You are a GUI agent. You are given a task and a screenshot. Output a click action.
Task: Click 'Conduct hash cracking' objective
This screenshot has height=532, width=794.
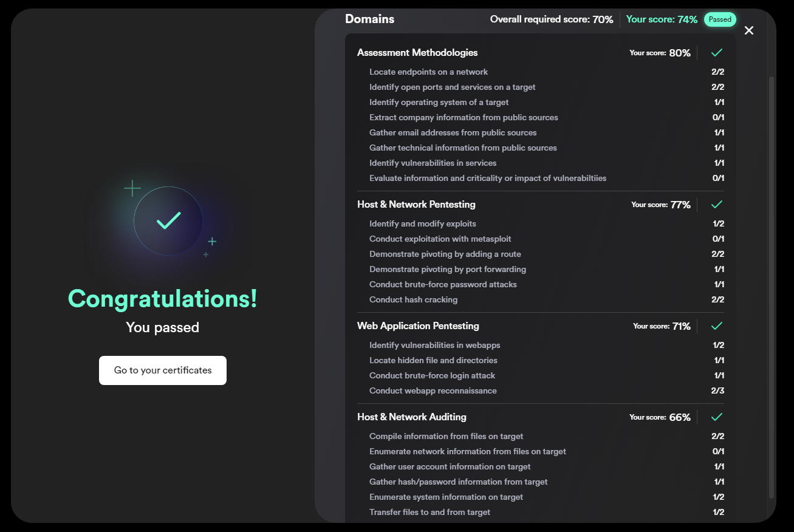(413, 299)
